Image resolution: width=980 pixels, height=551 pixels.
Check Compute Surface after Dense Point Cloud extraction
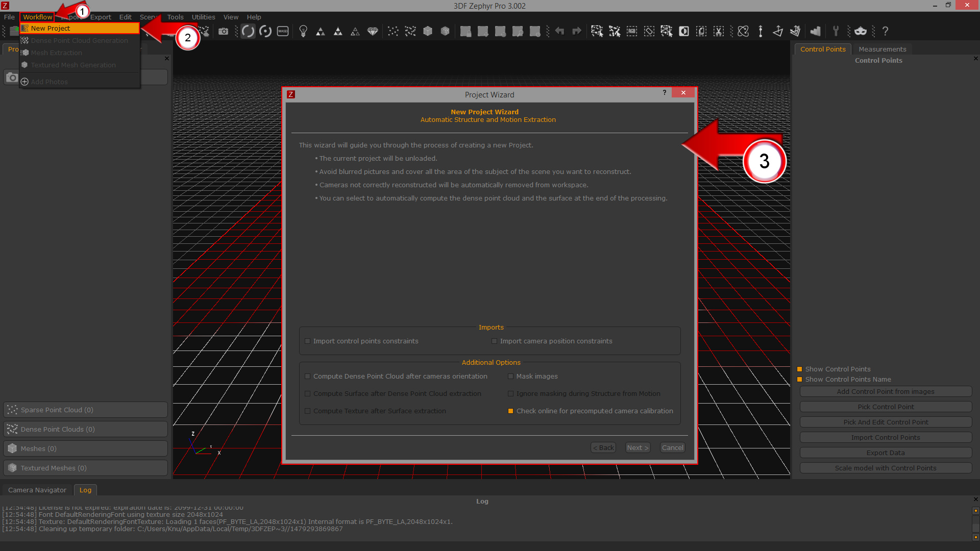coord(307,394)
